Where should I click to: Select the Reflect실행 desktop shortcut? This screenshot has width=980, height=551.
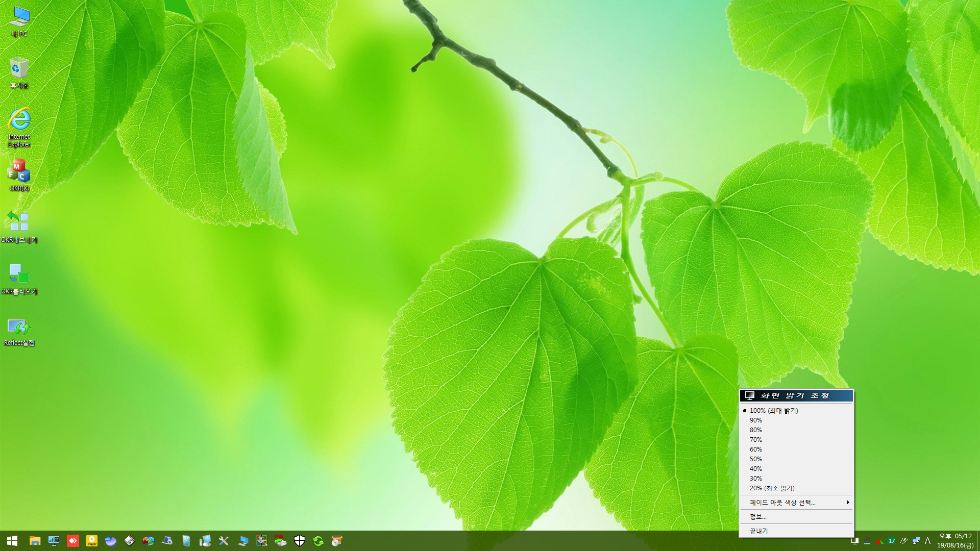click(19, 332)
